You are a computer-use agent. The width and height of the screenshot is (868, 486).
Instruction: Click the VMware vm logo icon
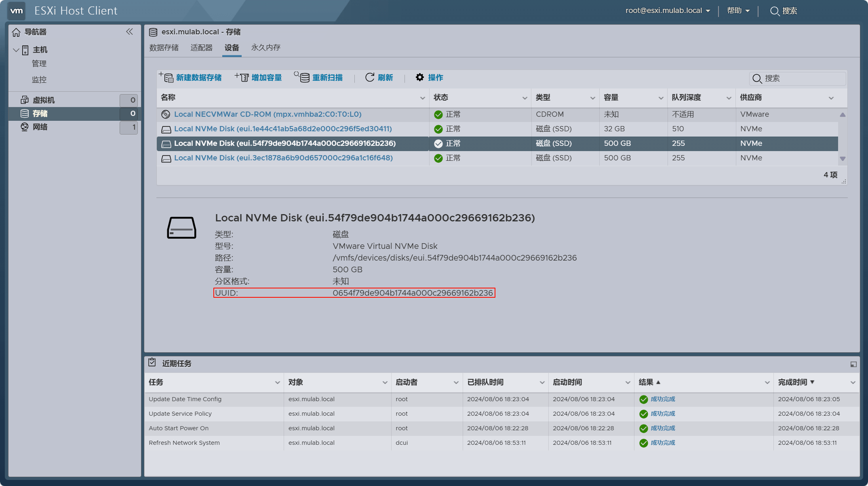17,11
